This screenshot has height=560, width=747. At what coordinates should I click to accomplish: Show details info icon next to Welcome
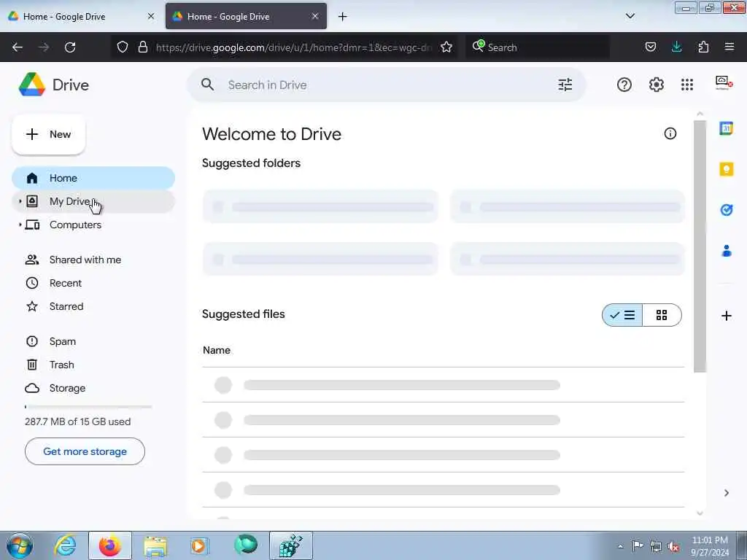click(670, 134)
